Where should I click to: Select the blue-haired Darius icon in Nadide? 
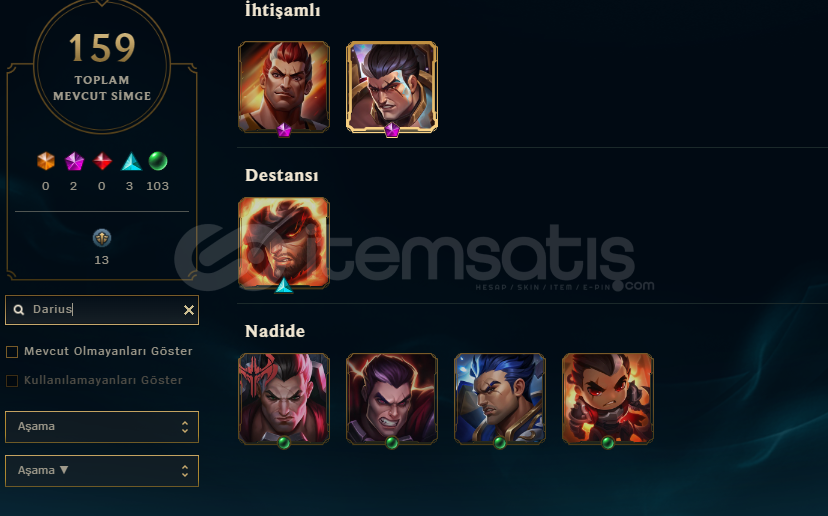click(500, 399)
